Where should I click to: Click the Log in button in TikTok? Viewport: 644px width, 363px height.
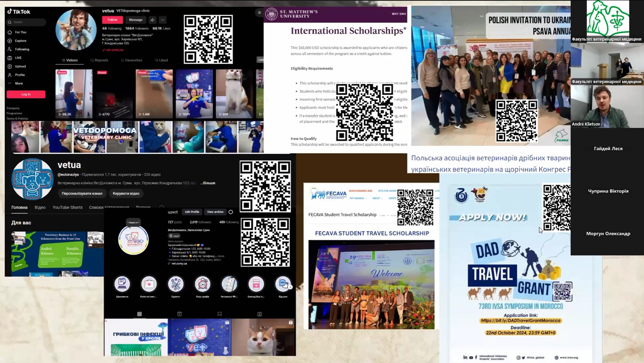26,94
